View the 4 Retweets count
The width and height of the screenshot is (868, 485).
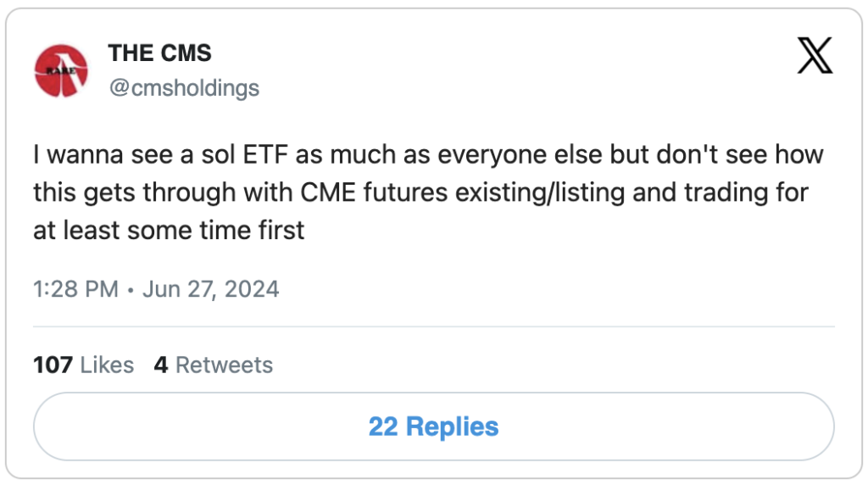point(213,365)
